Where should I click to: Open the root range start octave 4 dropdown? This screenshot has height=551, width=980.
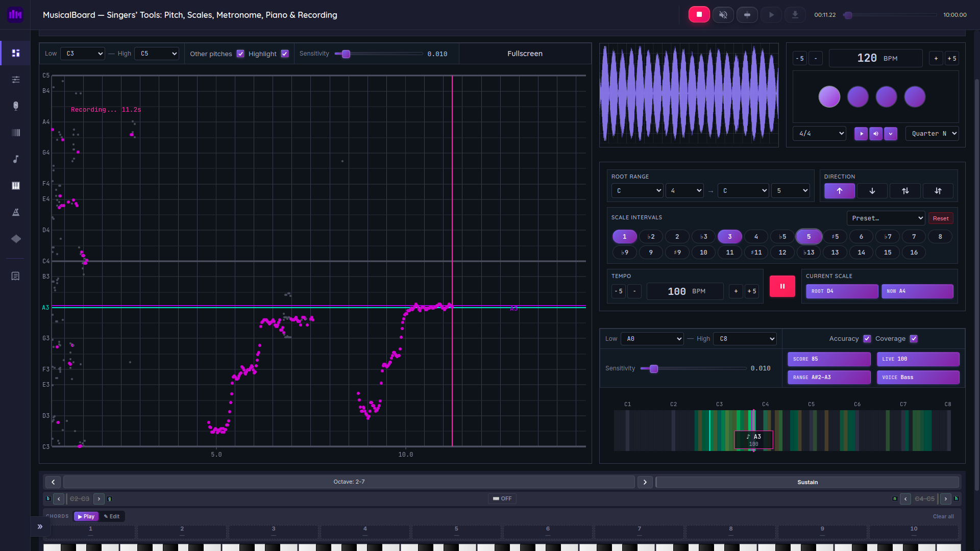tap(684, 191)
